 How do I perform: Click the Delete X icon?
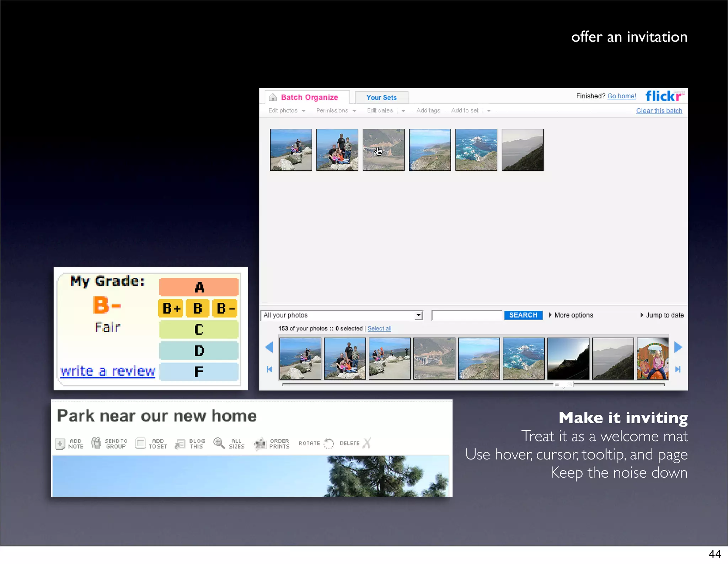pos(367,443)
